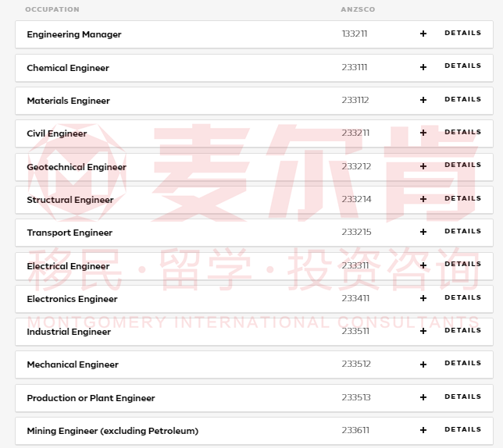Click ANZSCO code 233214
The width and height of the screenshot is (503, 448).
[356, 199]
